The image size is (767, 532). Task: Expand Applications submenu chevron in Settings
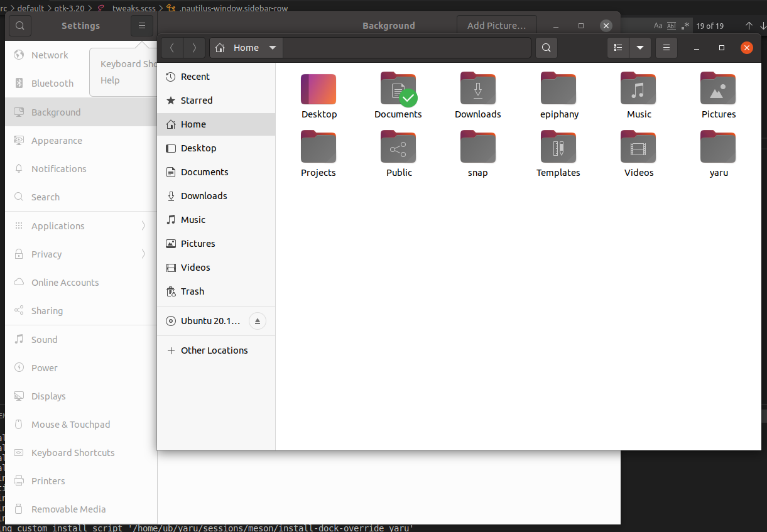pos(143,225)
